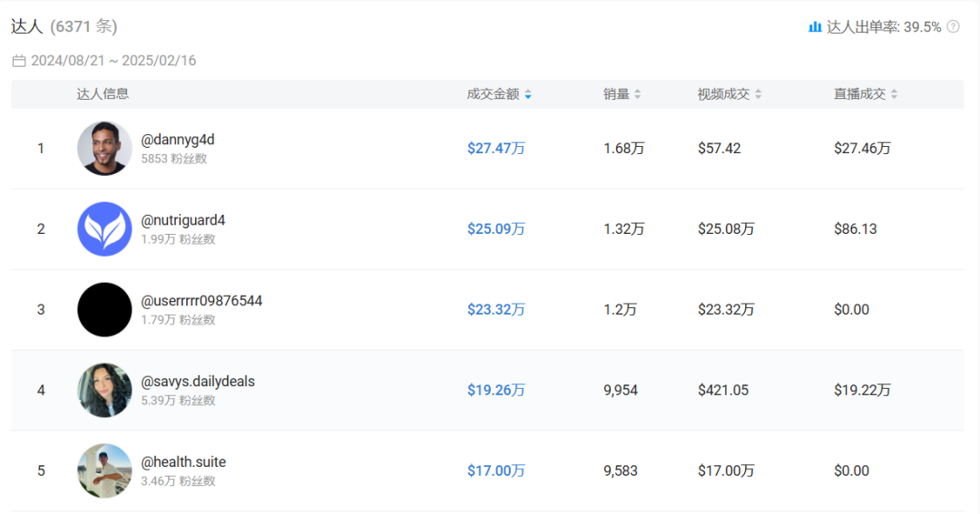Open @health.suite profile avatar
Viewport: 980px width, 514px height.
coord(104,470)
